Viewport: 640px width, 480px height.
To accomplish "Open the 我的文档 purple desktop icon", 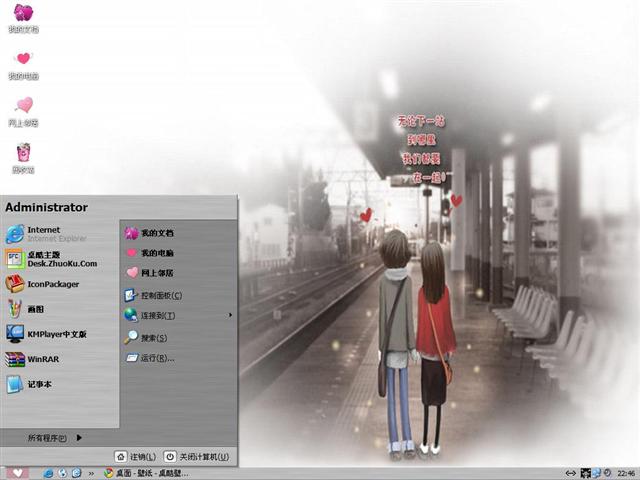I will (x=23, y=18).
